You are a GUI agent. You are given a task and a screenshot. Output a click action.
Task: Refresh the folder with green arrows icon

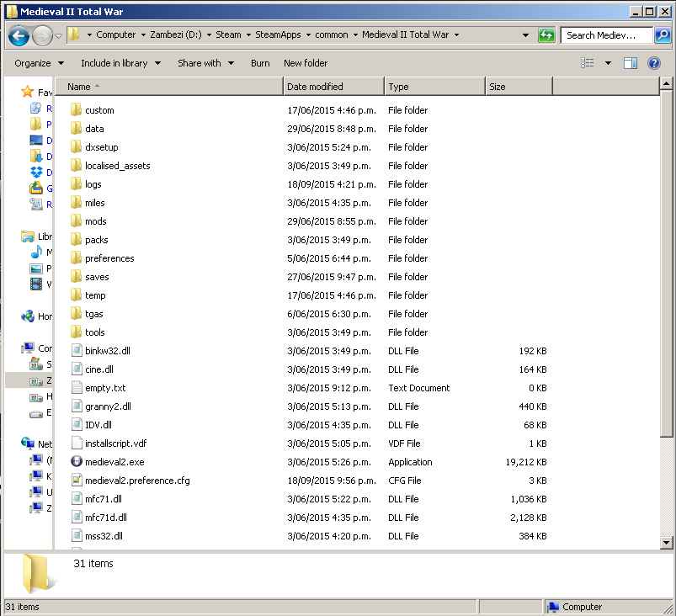tap(546, 35)
